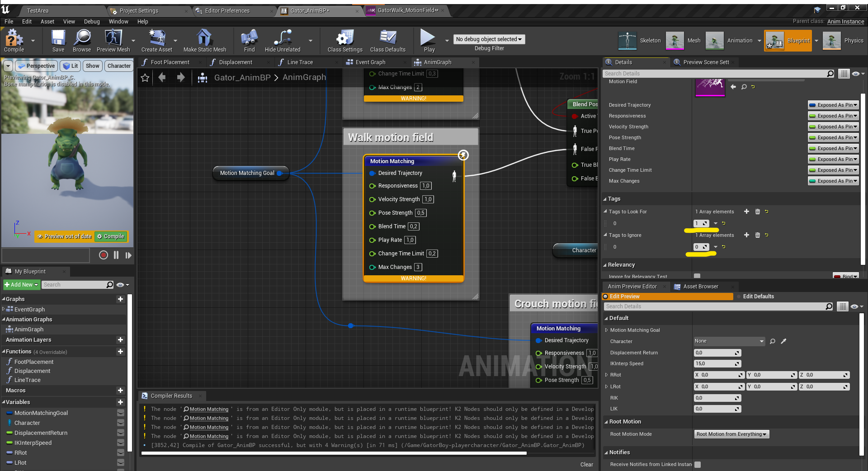This screenshot has height=471, width=868.
Task: Expand the EventGraph tree item
Action: 4,309
